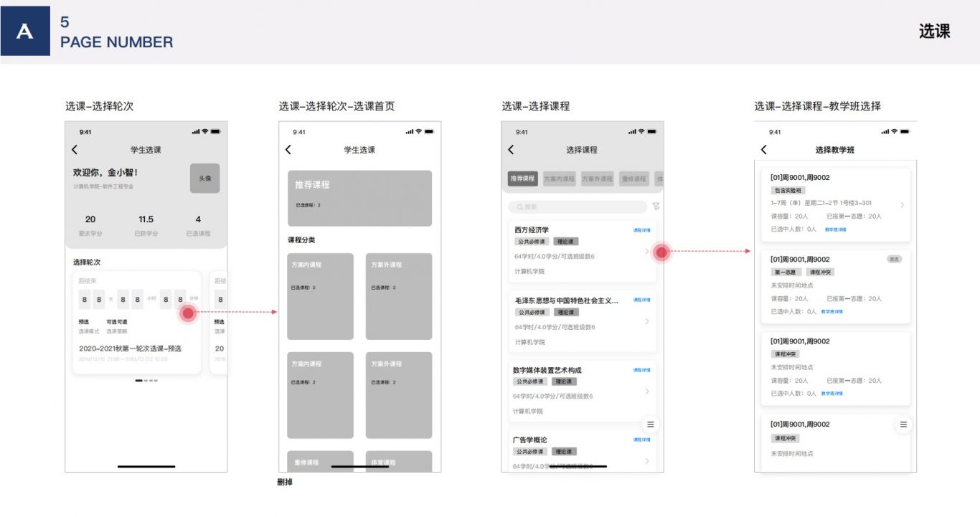Click the blue A logo
980x517 pixels.
(x=25, y=31)
